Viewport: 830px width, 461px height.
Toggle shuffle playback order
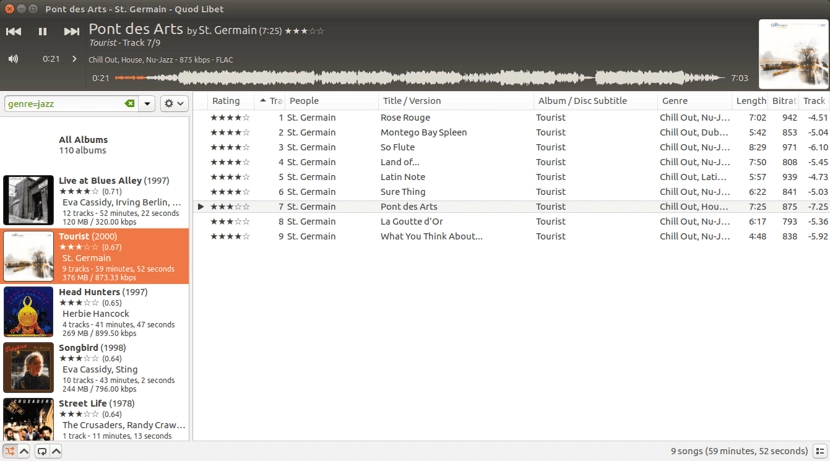9,451
